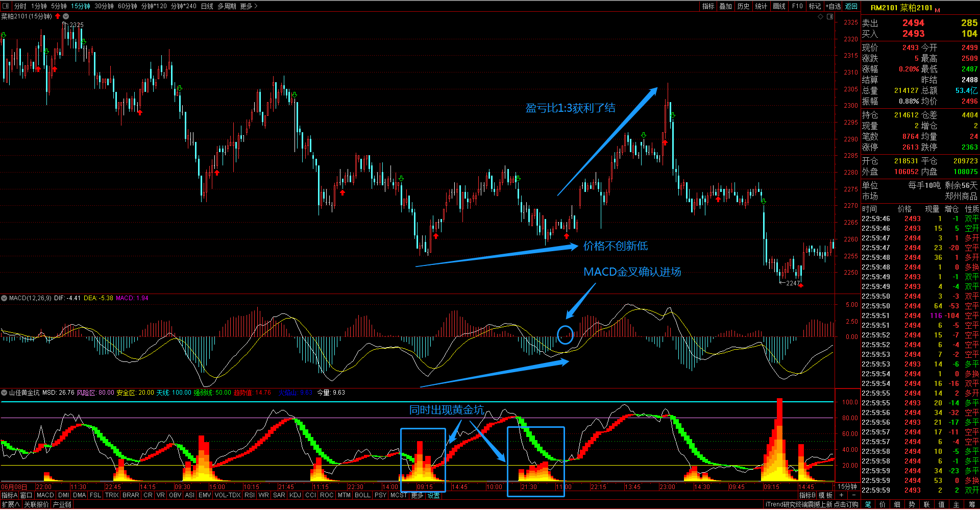Screen dimensions: 980x510
Task: Click the 筹 chip distribution icon
Action: tap(971, 504)
